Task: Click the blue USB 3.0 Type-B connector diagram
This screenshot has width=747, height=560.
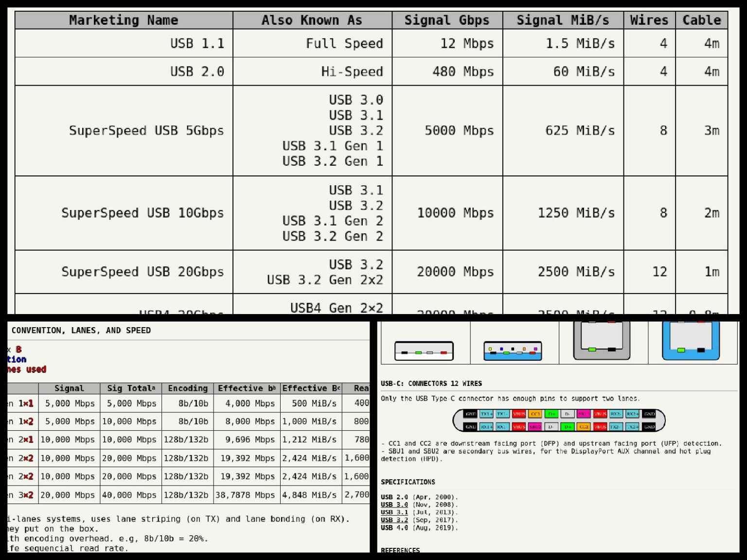Action: coord(691,340)
